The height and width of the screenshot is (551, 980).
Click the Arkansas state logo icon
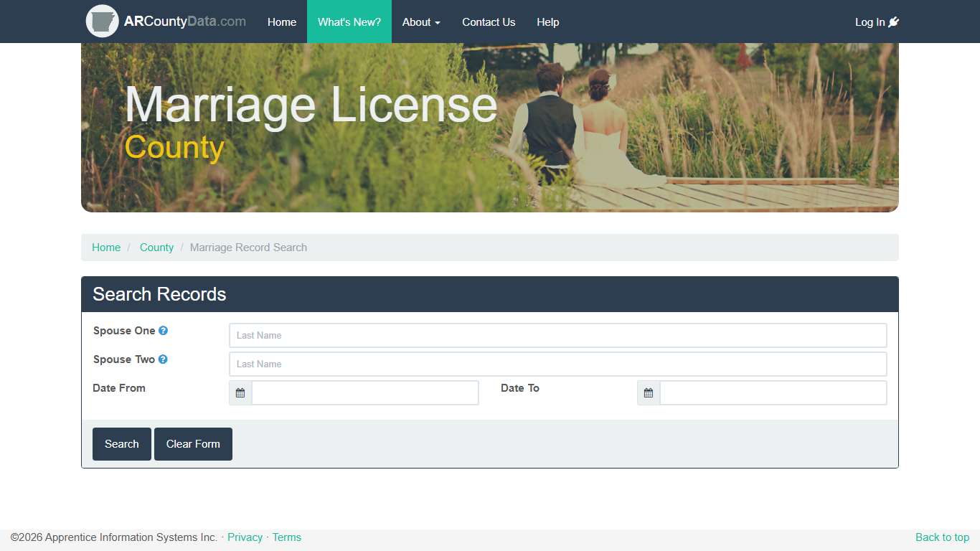pos(103,22)
